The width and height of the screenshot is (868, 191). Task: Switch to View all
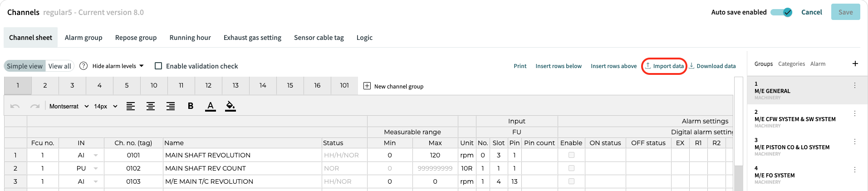point(59,66)
